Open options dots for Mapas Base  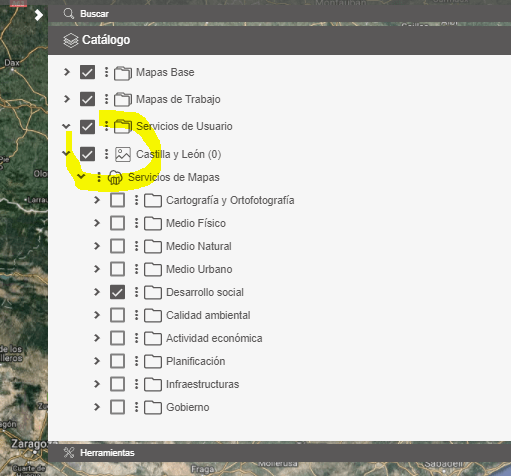click(x=106, y=72)
